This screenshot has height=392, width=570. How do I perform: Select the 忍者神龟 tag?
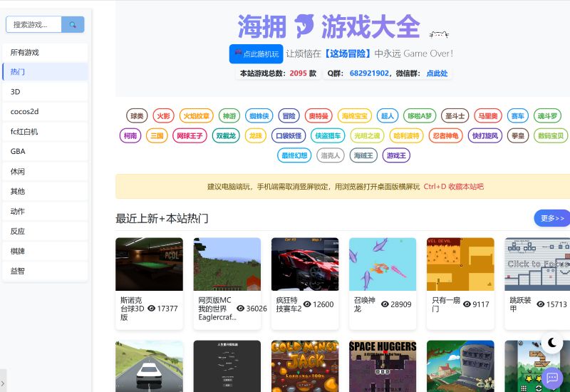pos(446,135)
